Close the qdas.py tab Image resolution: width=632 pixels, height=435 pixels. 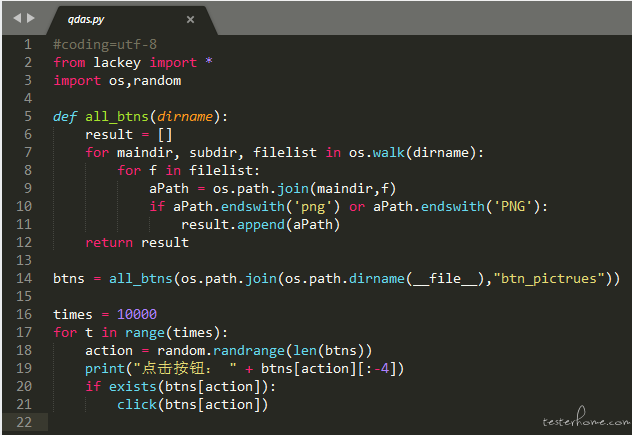coord(190,19)
